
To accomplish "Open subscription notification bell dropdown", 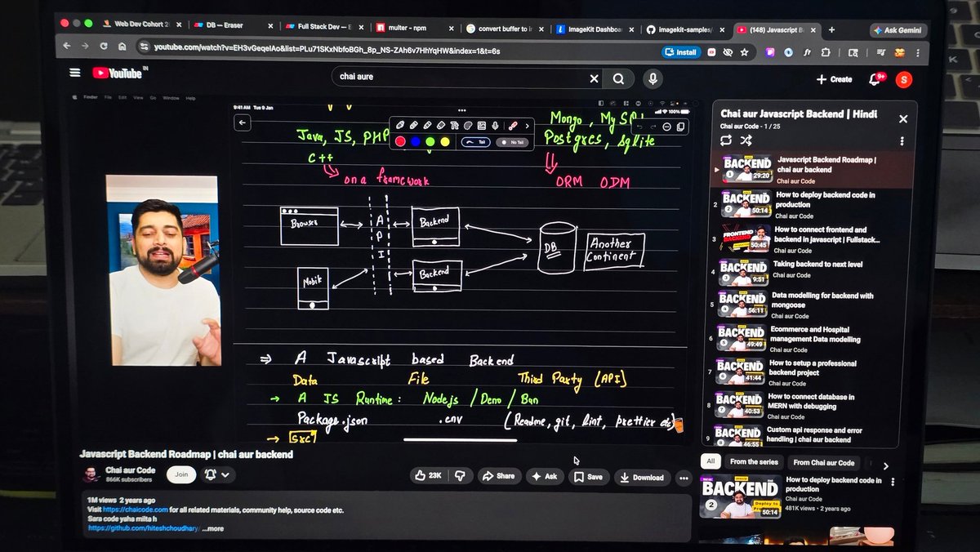I will 217,474.
